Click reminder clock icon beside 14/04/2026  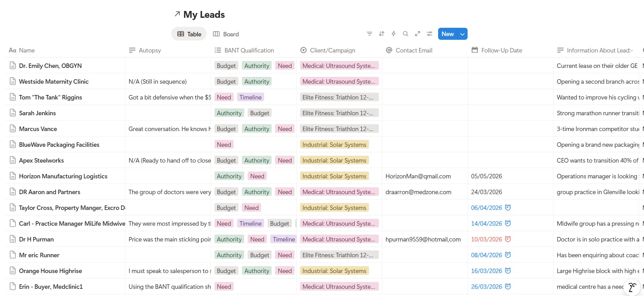coord(508,223)
